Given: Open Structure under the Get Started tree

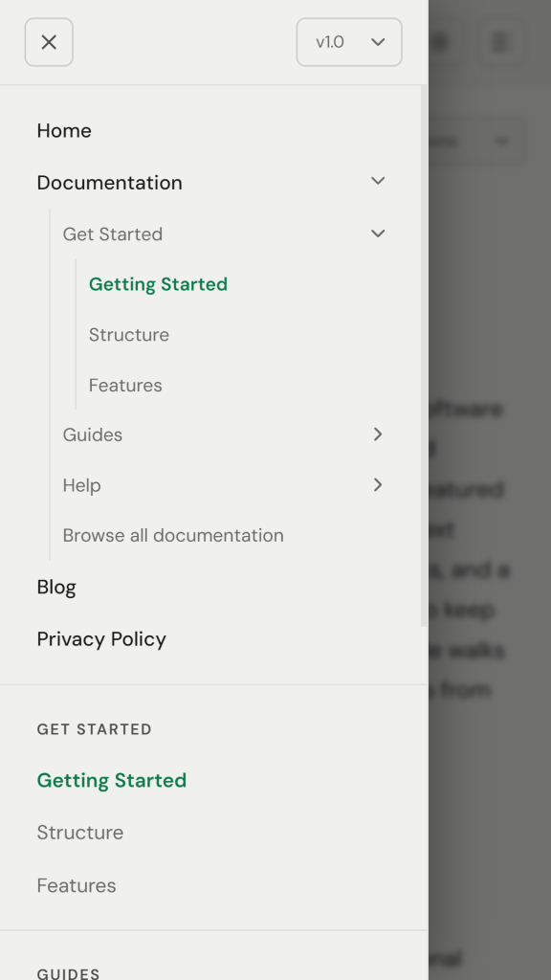Looking at the screenshot, I should tap(129, 335).
